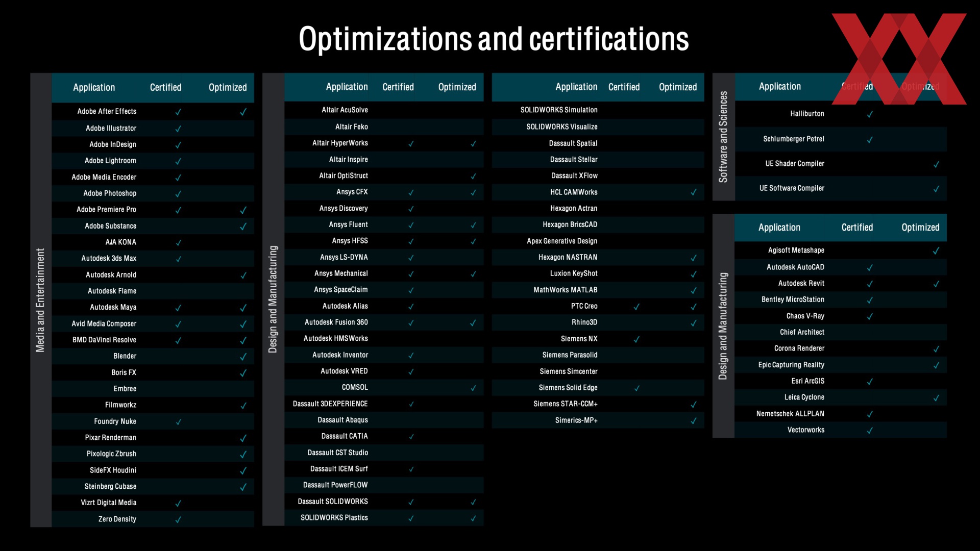This screenshot has width=980, height=551.
Task: Click the 'Foundry Nuke' text
Action: pyautogui.click(x=115, y=421)
